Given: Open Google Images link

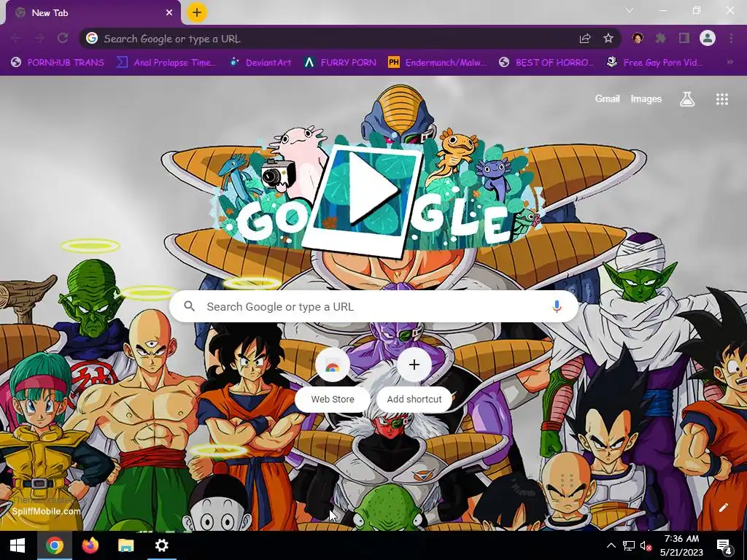Looking at the screenshot, I should coord(646,98).
